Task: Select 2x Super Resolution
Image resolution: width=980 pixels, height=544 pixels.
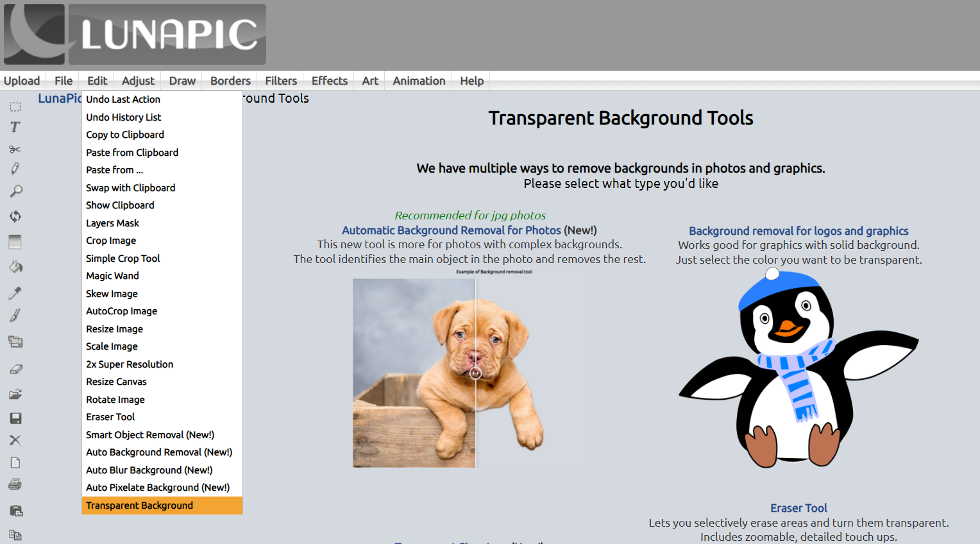Action: [162, 364]
